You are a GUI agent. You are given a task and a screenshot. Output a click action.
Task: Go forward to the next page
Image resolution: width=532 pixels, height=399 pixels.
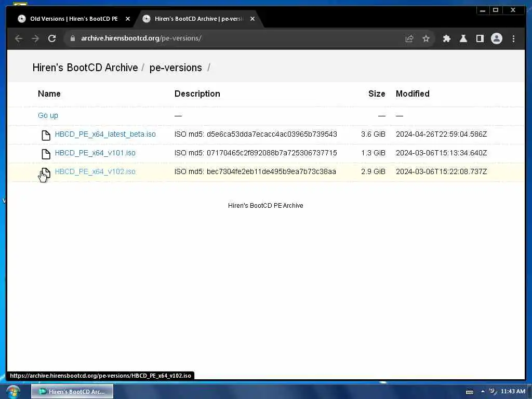tap(35, 38)
